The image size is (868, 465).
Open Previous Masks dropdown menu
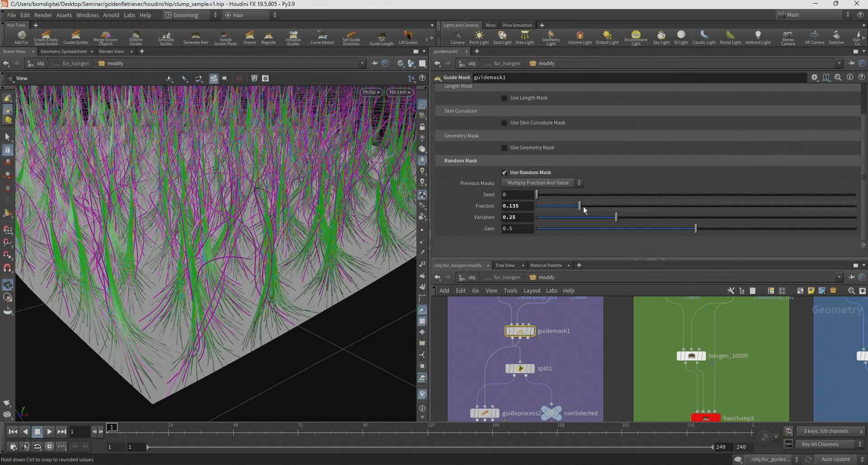point(542,183)
